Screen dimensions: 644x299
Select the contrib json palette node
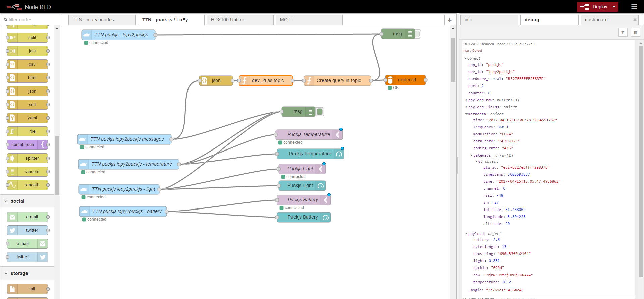tap(28, 145)
